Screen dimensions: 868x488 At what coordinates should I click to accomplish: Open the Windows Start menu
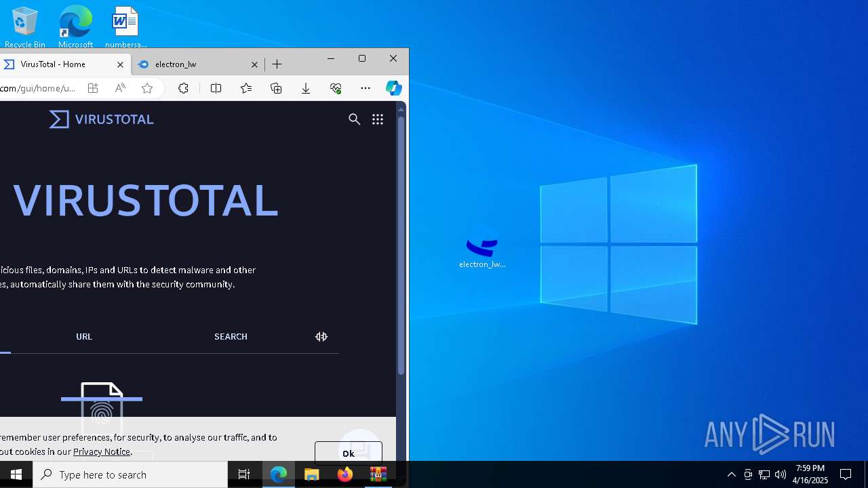16,474
